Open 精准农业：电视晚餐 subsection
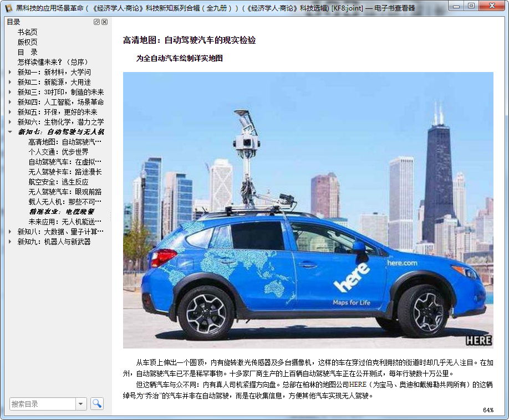This screenshot has width=509, height=420. click(62, 212)
